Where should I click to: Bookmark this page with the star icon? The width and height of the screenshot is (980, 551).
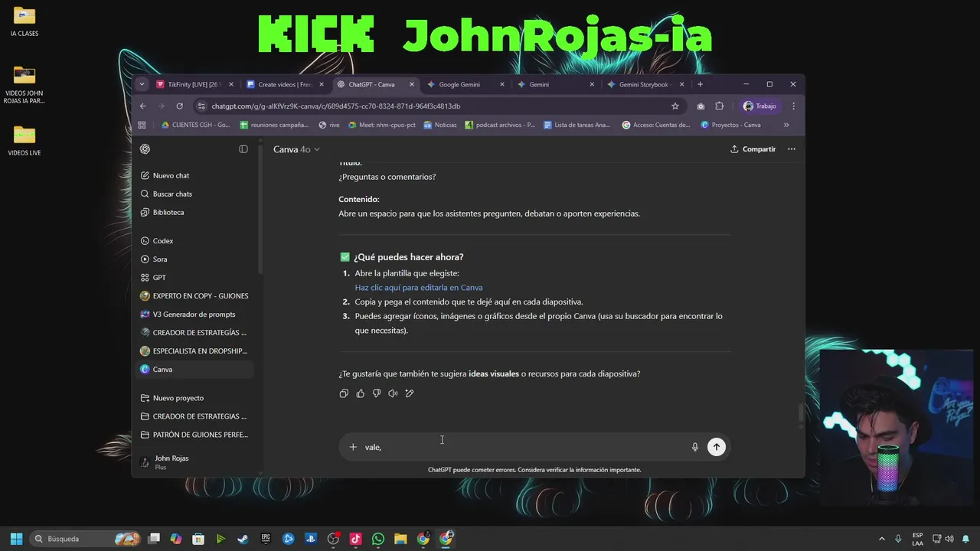[675, 106]
